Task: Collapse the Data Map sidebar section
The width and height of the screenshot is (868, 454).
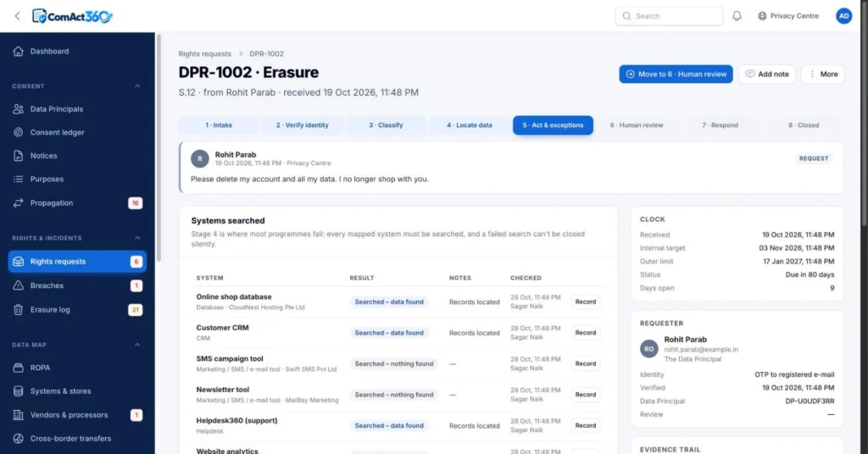Action: 137,345
